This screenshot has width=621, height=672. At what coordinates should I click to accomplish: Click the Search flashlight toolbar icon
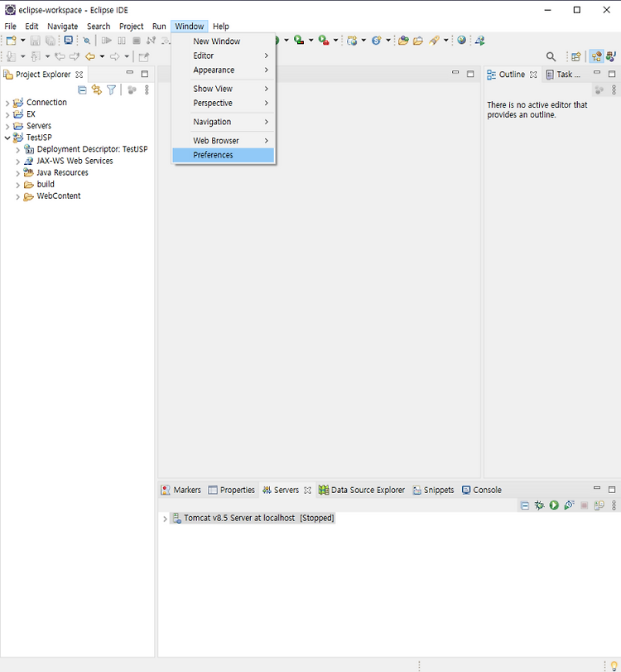(x=434, y=41)
